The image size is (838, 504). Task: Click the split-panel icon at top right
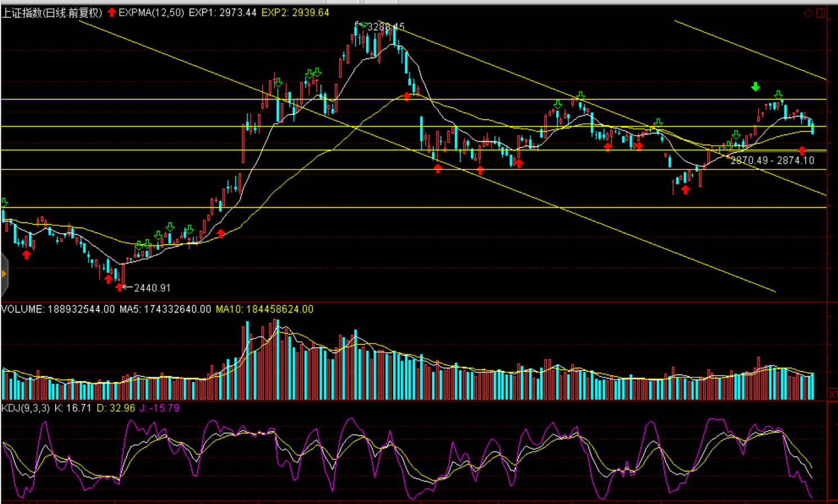pos(821,13)
